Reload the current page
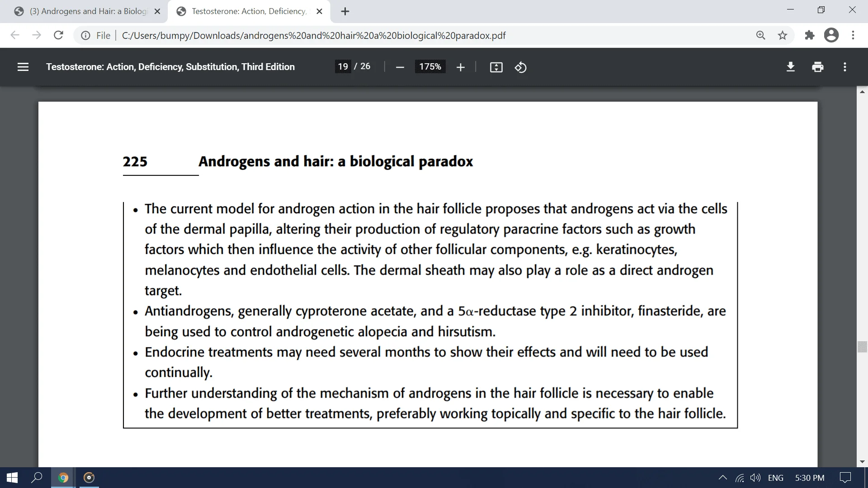The height and width of the screenshot is (488, 868). click(x=58, y=35)
